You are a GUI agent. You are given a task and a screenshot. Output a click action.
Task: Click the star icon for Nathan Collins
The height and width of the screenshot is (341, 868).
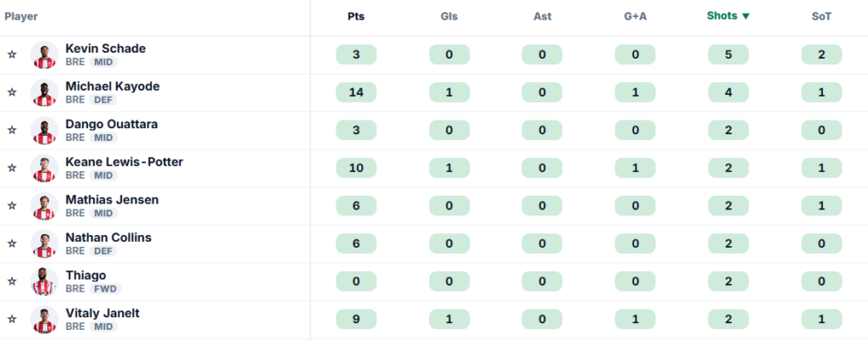point(12,243)
